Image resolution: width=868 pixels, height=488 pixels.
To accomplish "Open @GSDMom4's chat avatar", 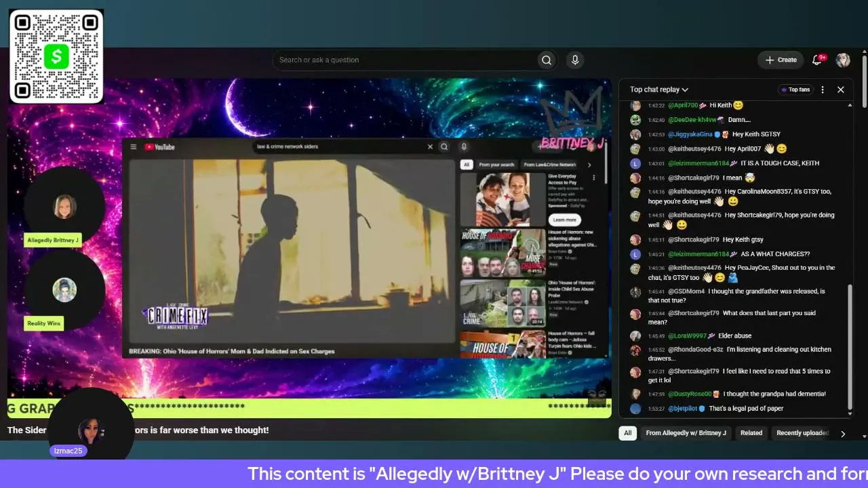I will 635,292.
